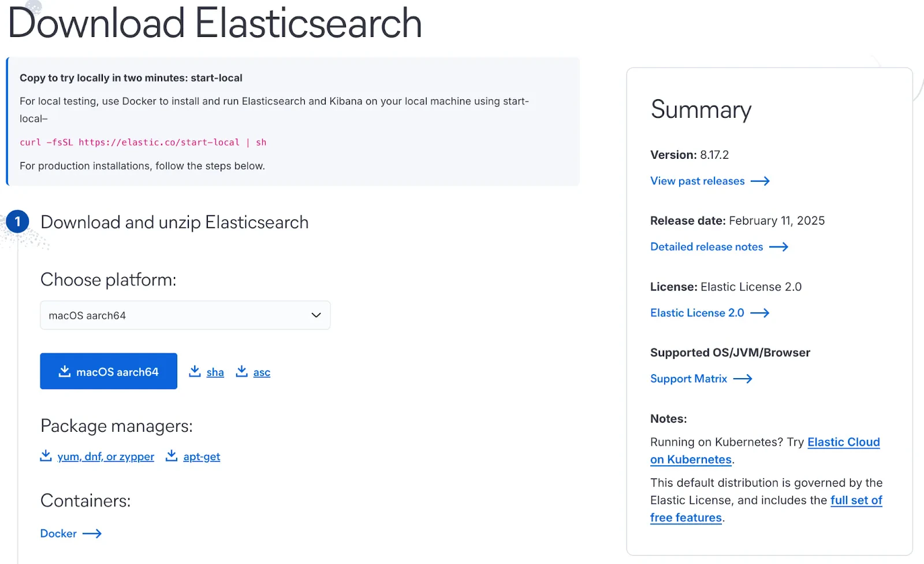The image size is (924, 564).
Task: Click the step 1 circle indicator
Action: click(18, 221)
